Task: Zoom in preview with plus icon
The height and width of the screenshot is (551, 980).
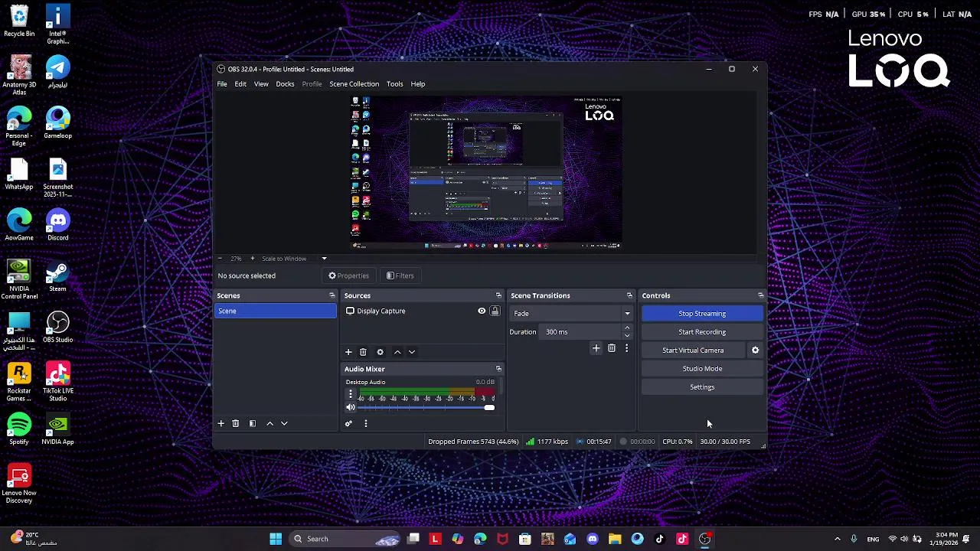Action: click(x=252, y=259)
